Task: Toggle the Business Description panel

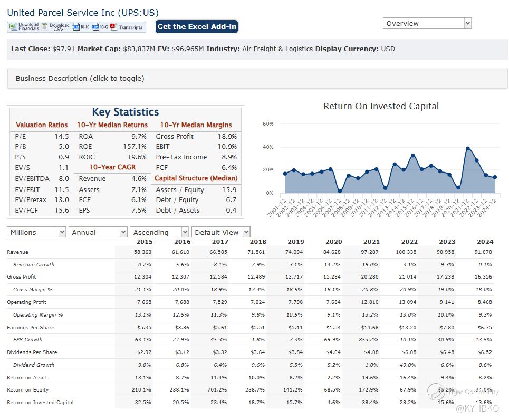Action: coord(80,78)
